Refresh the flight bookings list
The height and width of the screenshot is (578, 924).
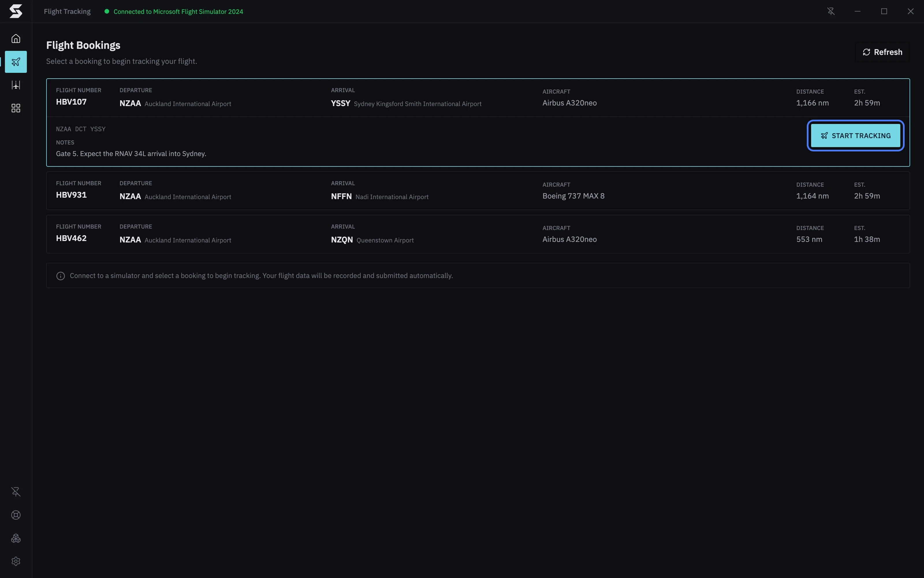tap(882, 52)
